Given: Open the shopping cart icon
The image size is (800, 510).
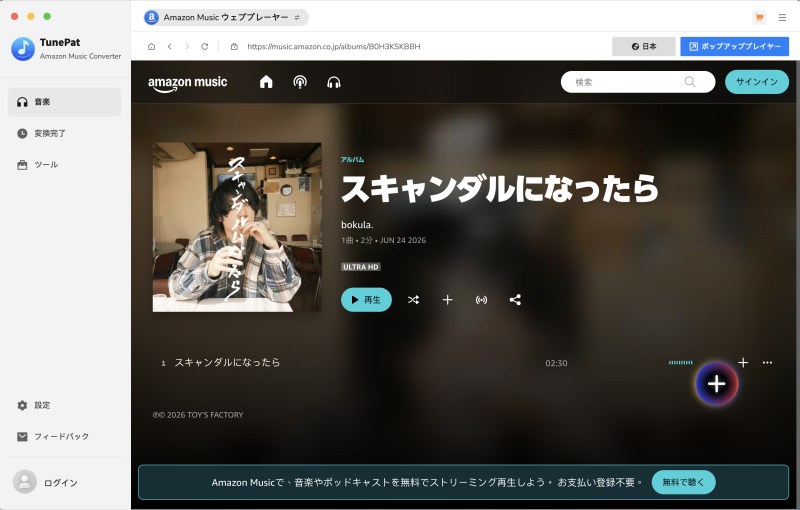Looking at the screenshot, I should click(x=759, y=17).
